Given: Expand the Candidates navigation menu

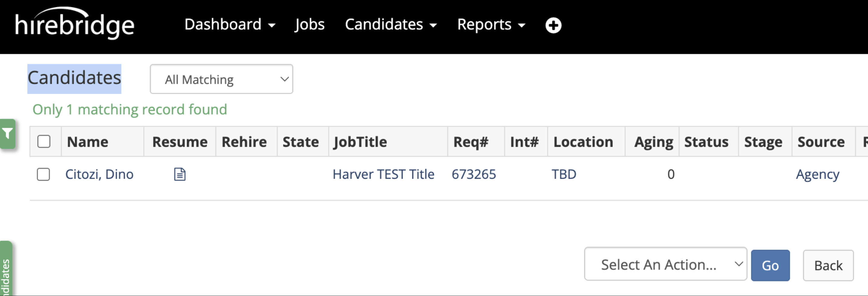Looking at the screenshot, I should (391, 25).
